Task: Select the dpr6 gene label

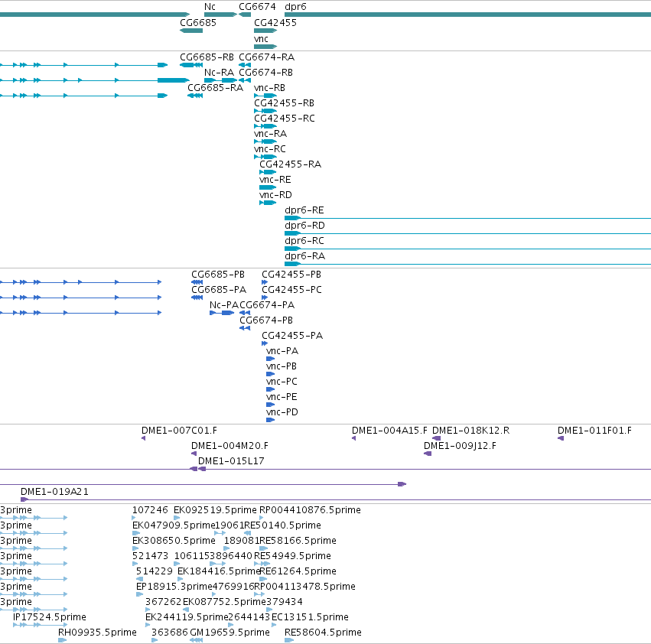Action: coord(295,7)
